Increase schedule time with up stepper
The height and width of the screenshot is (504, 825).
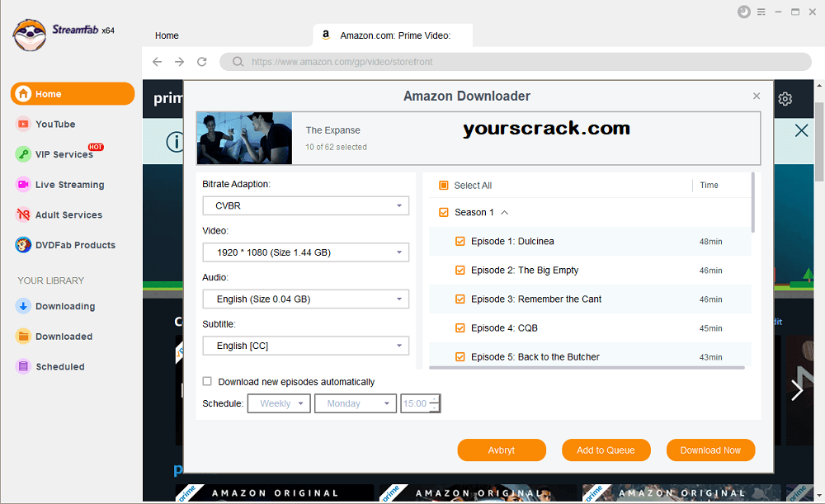(x=435, y=399)
